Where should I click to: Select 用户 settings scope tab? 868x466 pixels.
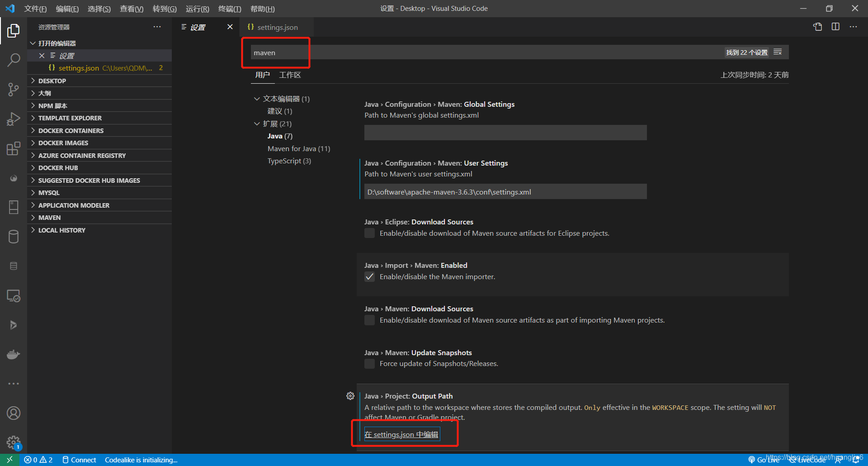[262, 75]
